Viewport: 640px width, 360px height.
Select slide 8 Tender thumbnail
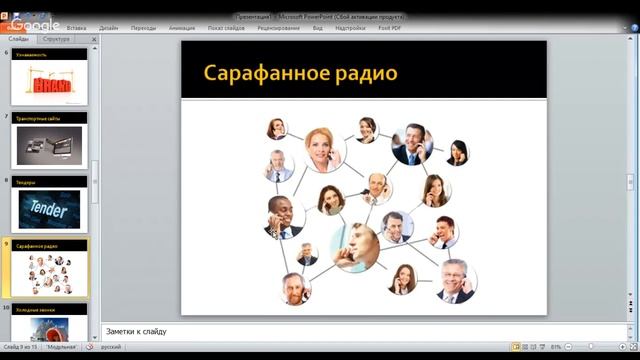click(49, 204)
